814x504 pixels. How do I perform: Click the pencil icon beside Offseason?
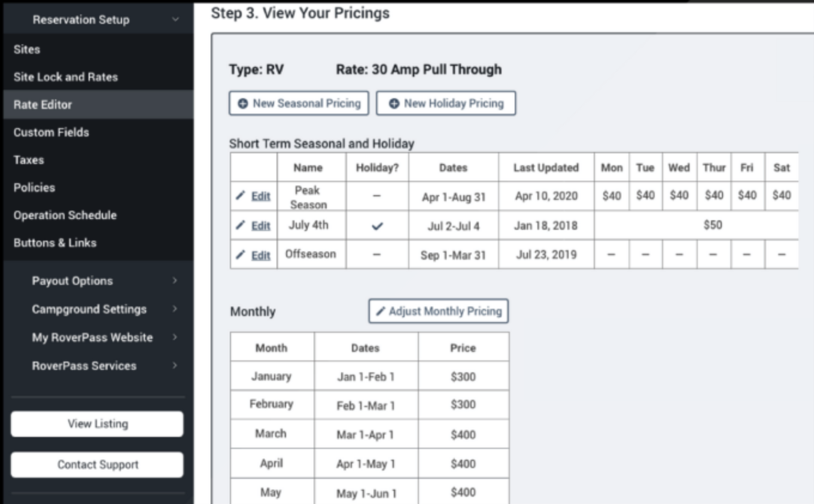click(241, 255)
